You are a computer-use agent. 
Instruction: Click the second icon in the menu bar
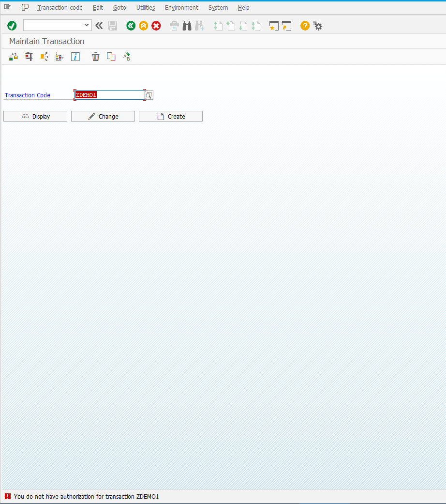click(x=25, y=7)
